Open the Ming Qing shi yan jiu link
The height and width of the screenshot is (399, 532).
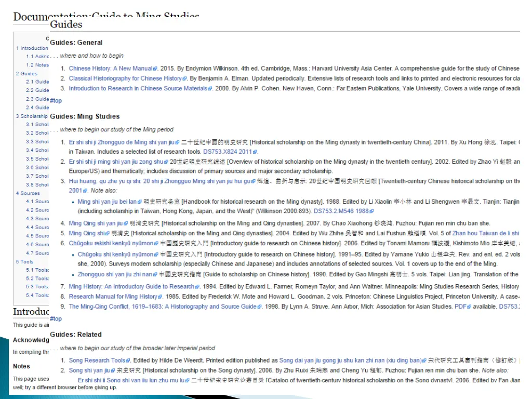coord(96,223)
